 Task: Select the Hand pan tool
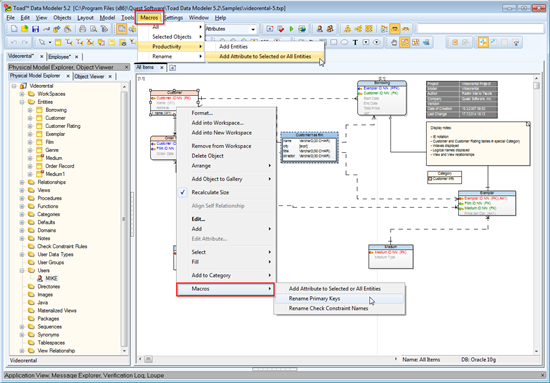click(394, 42)
